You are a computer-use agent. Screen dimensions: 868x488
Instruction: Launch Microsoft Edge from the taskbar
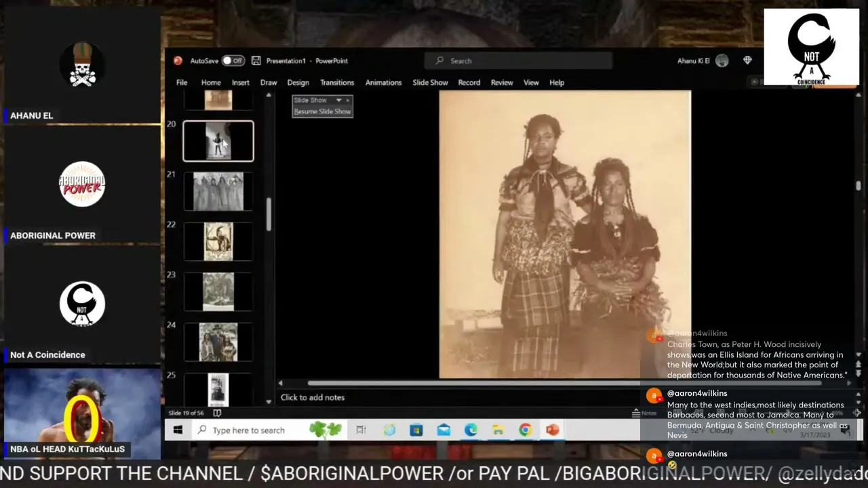(471, 430)
